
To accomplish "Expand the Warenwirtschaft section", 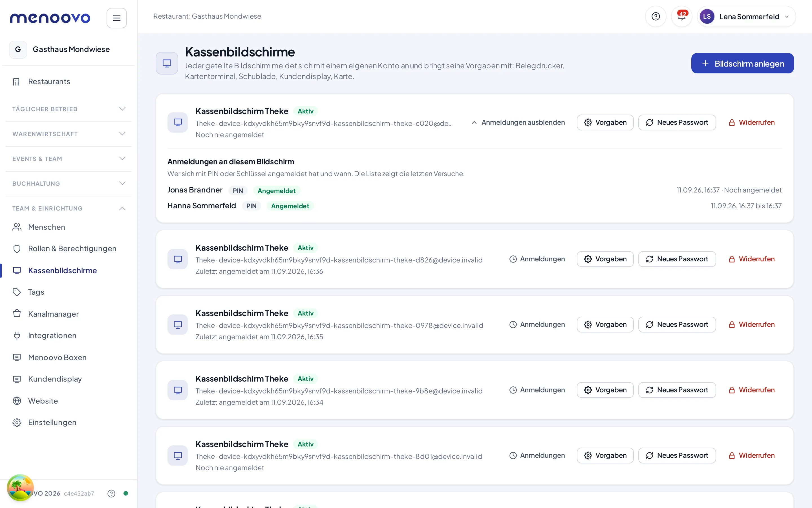I will (x=69, y=134).
